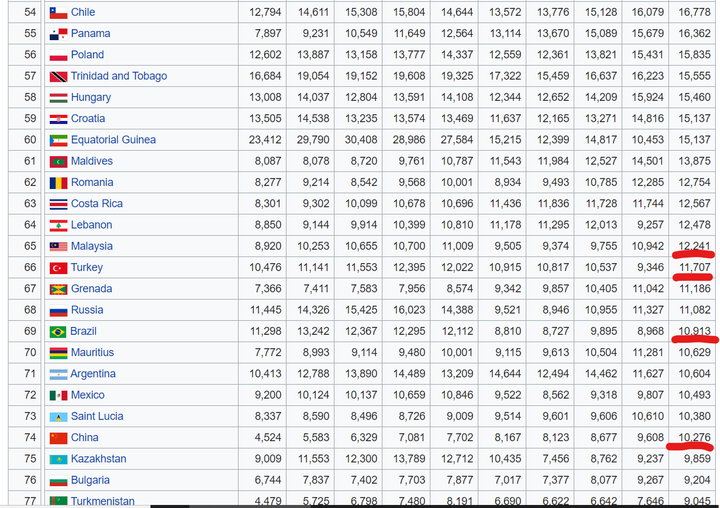Click the Mauritius flag icon
This screenshot has height=508, width=720.
[x=58, y=353]
